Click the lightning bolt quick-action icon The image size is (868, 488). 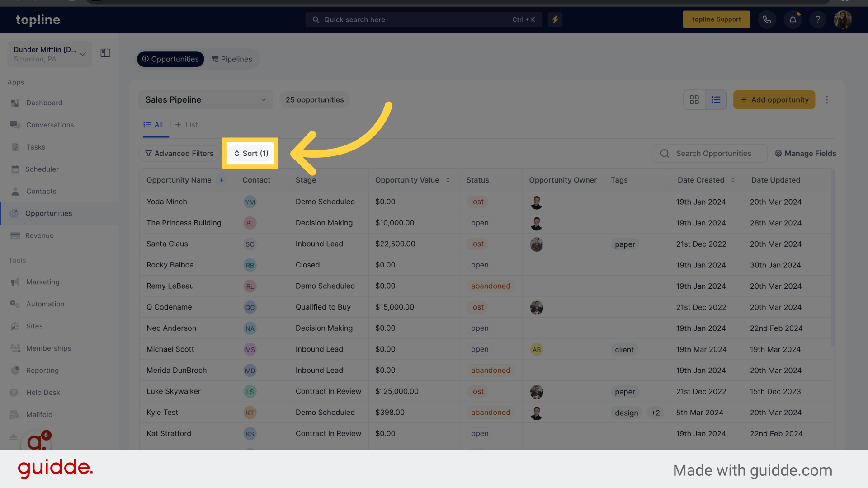(x=554, y=19)
